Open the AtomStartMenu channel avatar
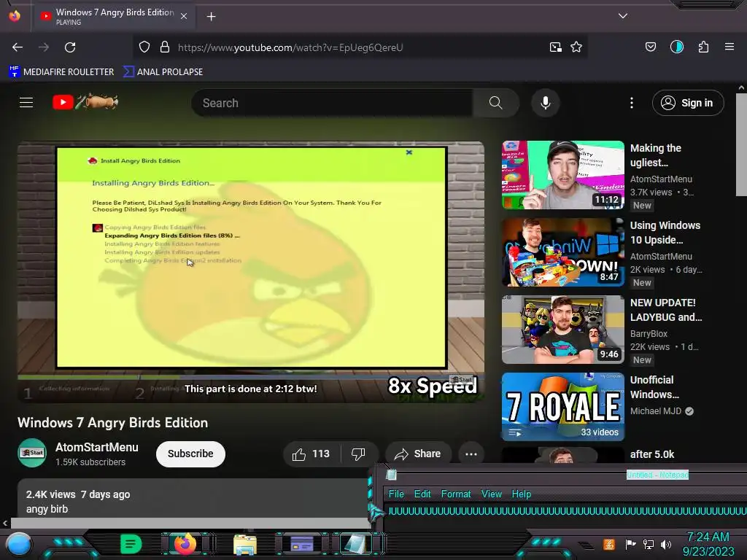Viewport: 747px width, 560px height. [32, 453]
